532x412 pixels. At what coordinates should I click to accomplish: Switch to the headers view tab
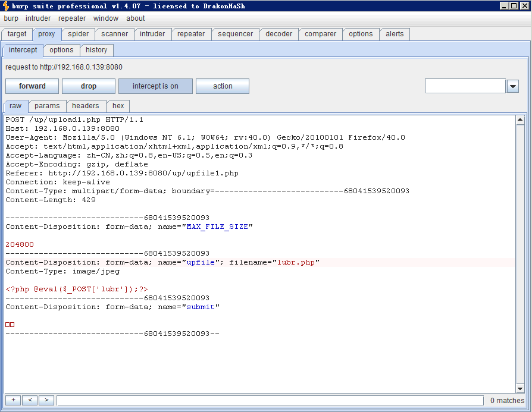(x=86, y=106)
